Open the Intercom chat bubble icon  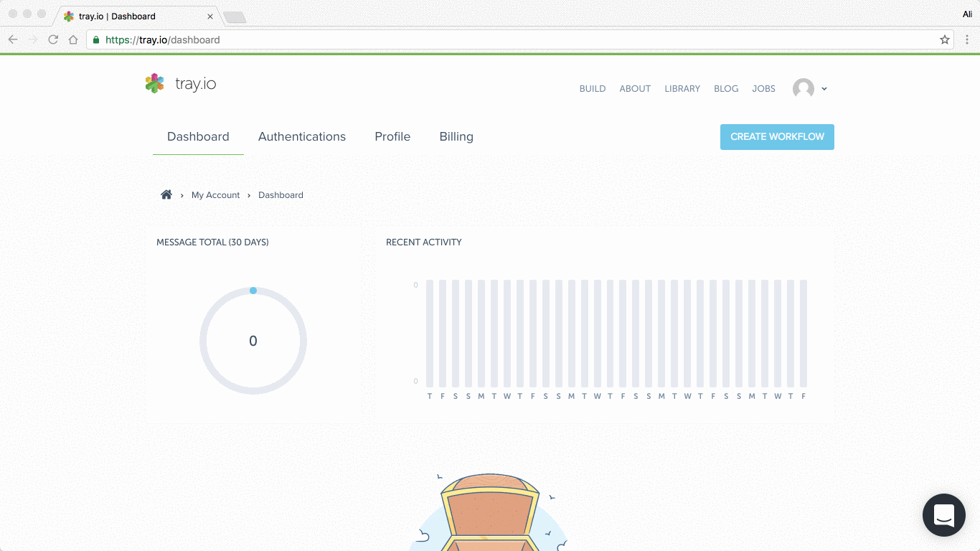pos(944,515)
